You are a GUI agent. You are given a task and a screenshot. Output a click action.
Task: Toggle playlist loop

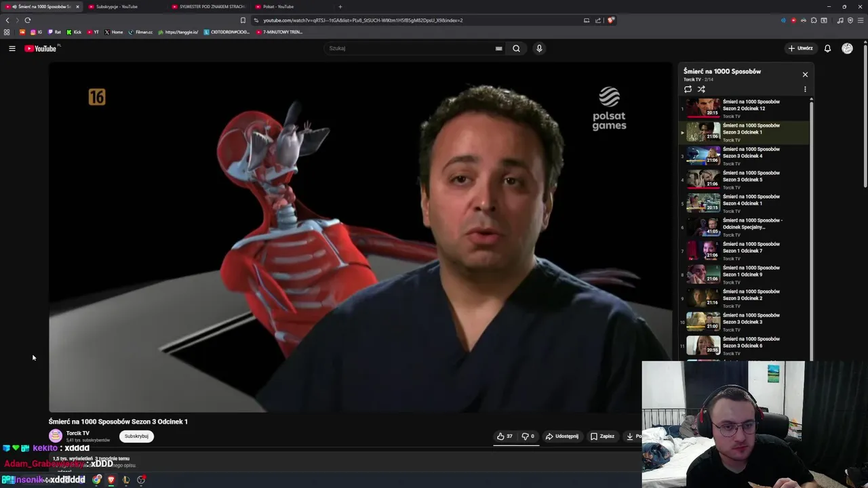pos(688,89)
